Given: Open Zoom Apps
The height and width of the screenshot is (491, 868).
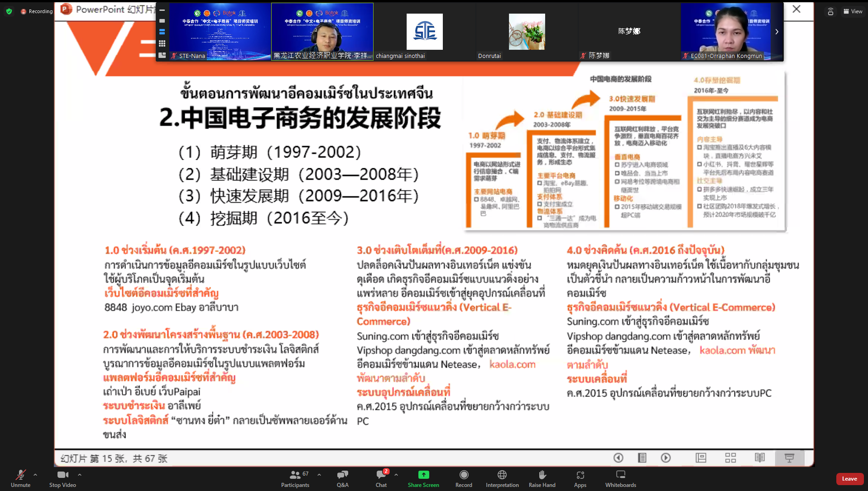Looking at the screenshot, I should click(x=580, y=478).
